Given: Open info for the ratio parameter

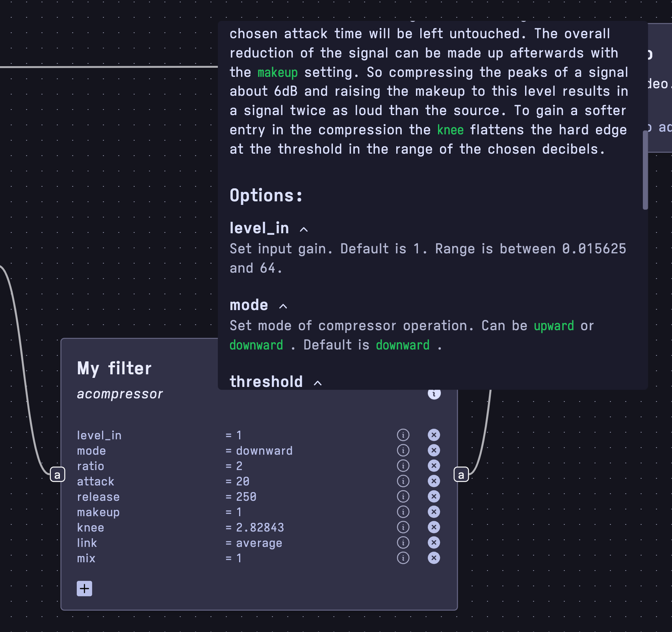Looking at the screenshot, I should coord(403,466).
